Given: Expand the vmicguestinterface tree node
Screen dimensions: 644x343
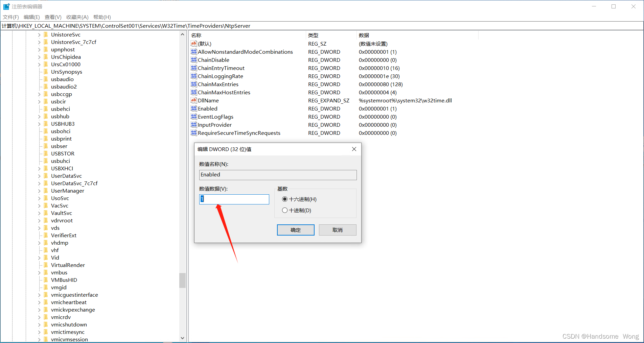Looking at the screenshot, I should point(39,295).
